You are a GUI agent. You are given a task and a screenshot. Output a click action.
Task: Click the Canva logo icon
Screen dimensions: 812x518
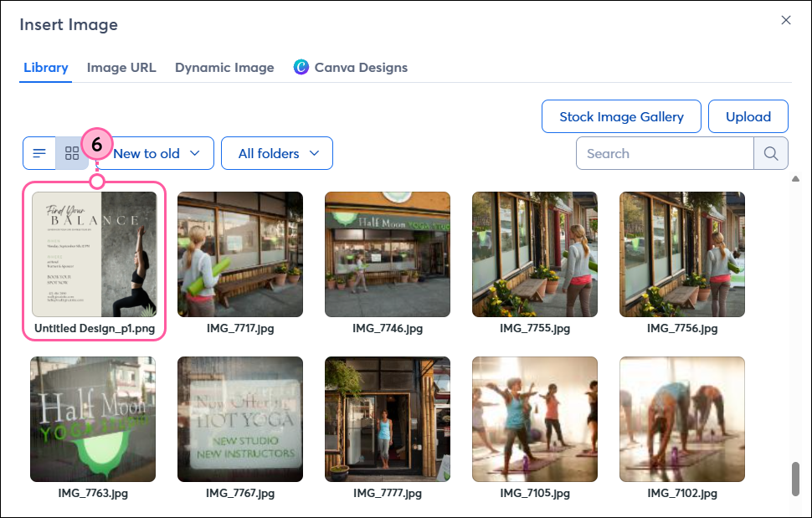click(301, 67)
